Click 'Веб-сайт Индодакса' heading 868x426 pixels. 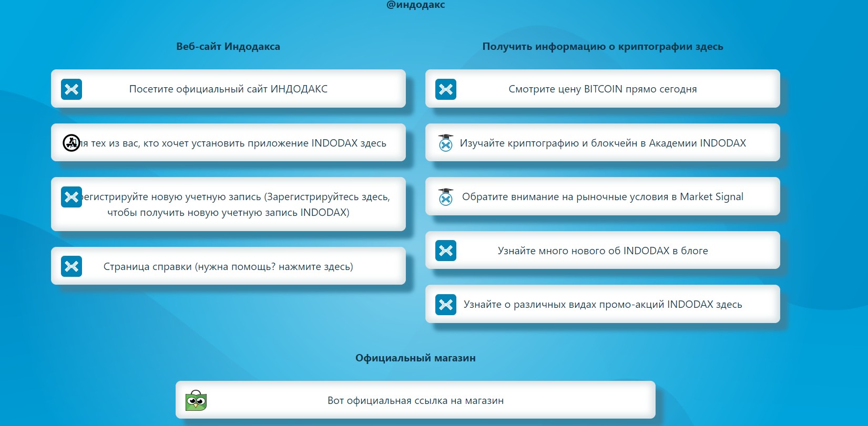click(228, 46)
